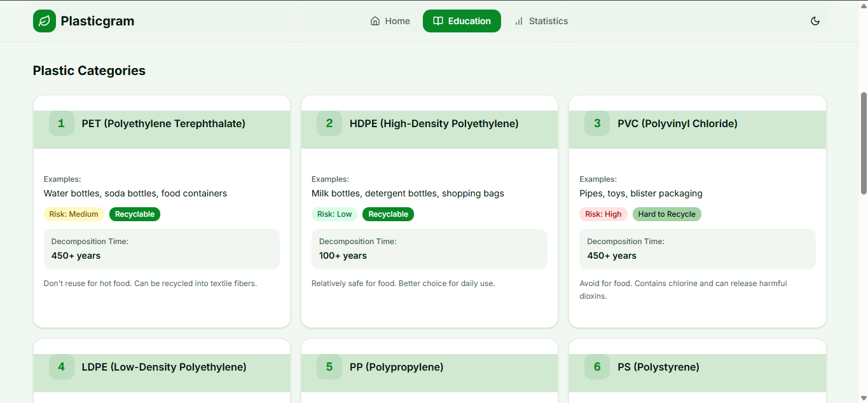The image size is (868, 403).
Task: Click the HDPE 100+ years decomposition value
Action: point(343,256)
